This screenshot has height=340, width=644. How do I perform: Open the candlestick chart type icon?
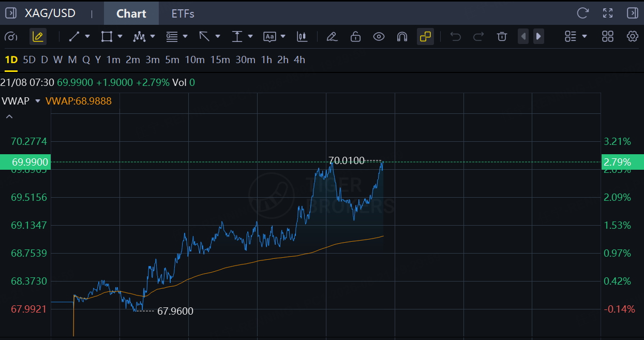click(302, 36)
